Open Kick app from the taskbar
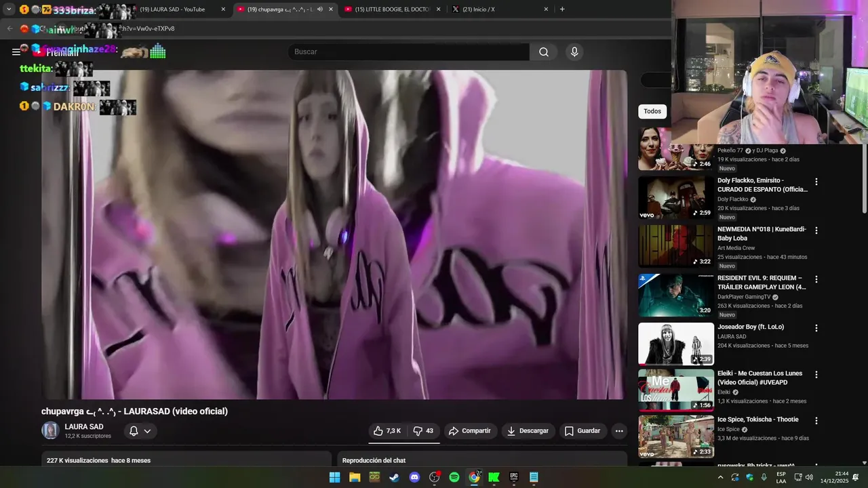 click(x=494, y=477)
